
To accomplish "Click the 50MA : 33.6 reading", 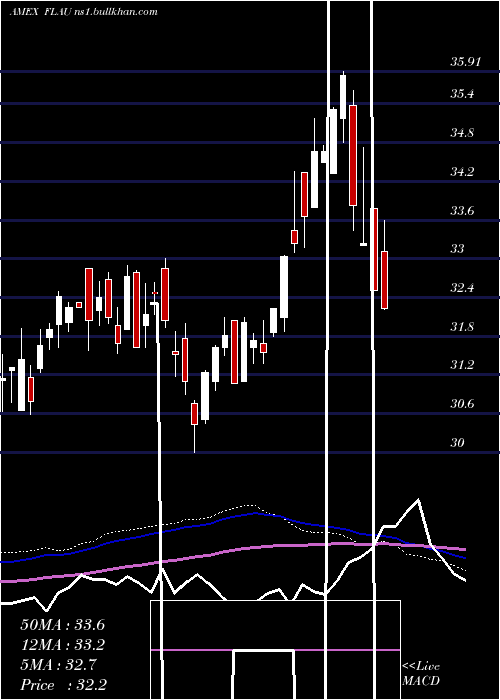I will click(62, 625).
